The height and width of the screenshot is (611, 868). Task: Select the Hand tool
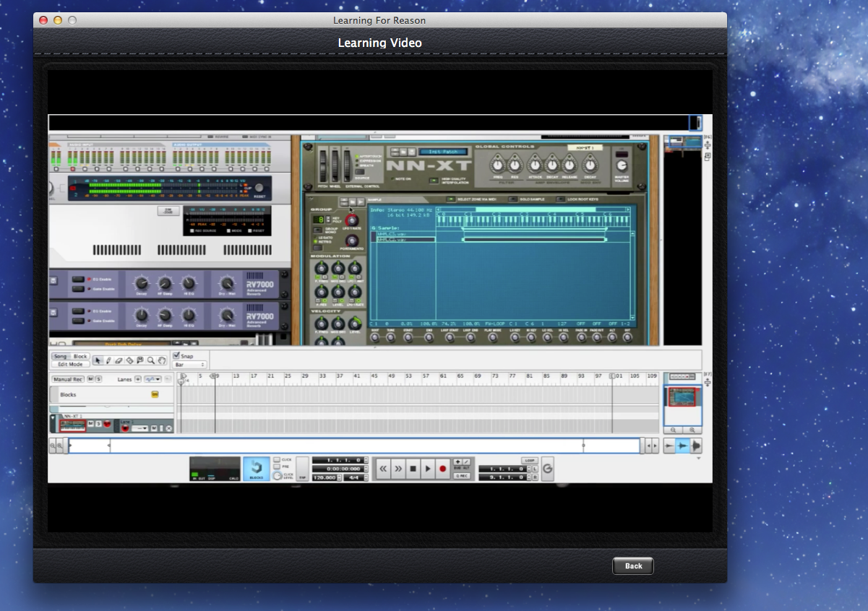coord(162,360)
